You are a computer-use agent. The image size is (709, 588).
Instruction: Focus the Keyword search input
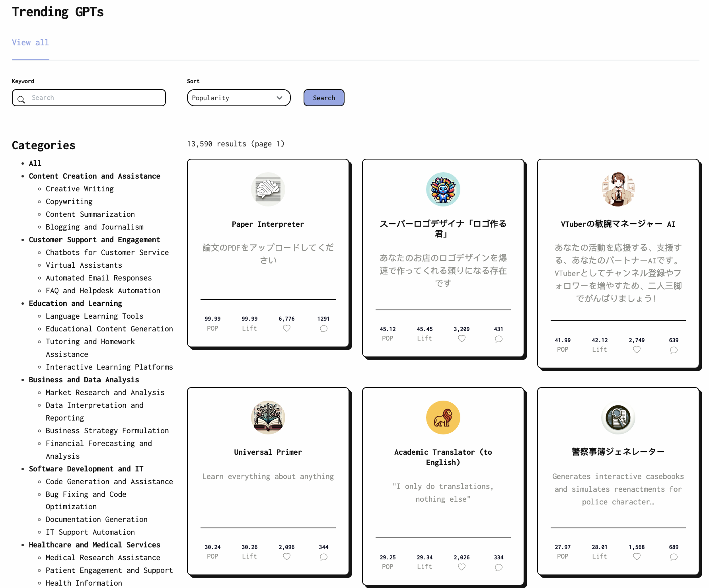coord(89,98)
